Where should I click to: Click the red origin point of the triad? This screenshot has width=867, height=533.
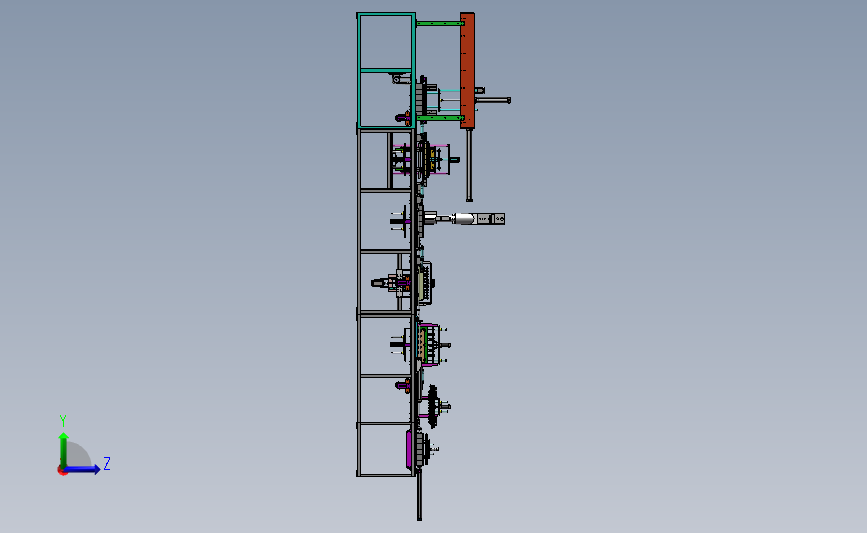click(62, 471)
